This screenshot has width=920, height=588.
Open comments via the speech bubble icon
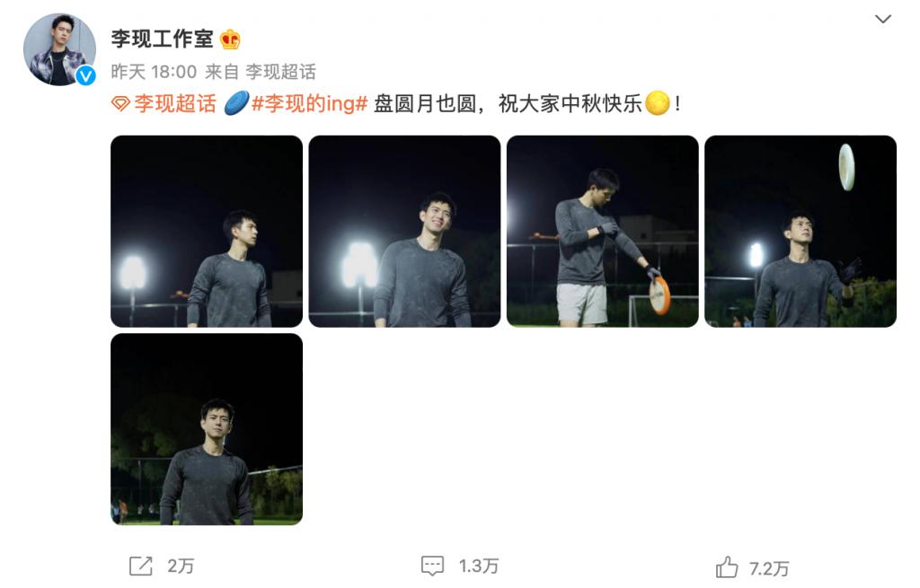pos(432,566)
